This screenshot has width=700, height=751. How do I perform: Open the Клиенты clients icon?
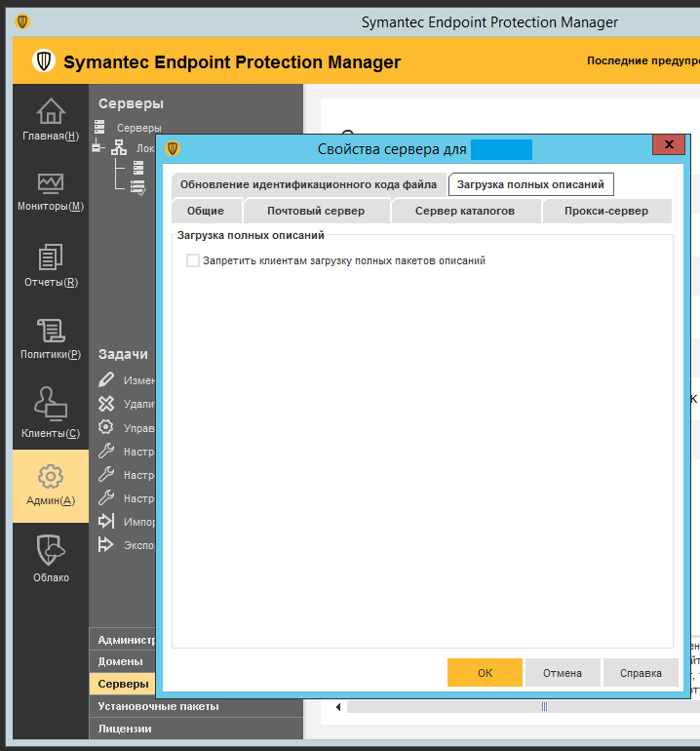[51, 403]
